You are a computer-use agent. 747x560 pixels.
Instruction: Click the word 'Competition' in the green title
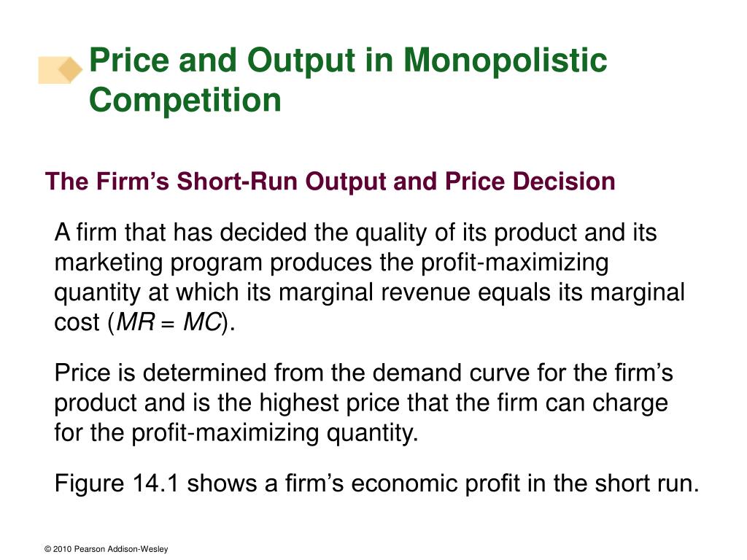[185, 100]
